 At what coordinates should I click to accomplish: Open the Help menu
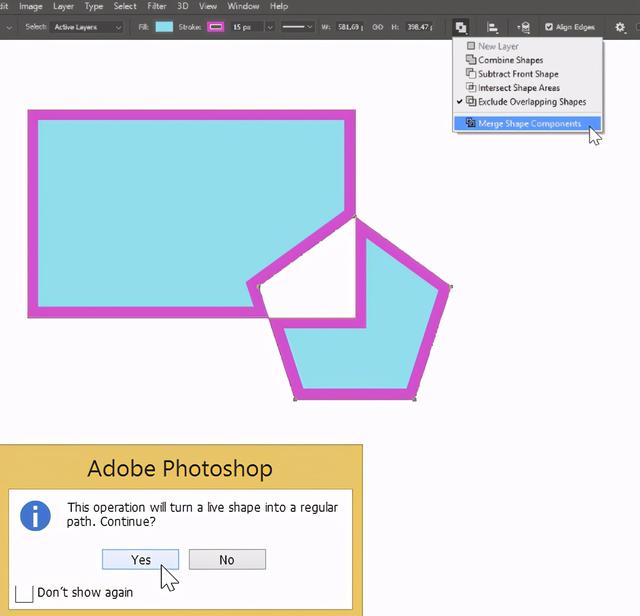279,7
